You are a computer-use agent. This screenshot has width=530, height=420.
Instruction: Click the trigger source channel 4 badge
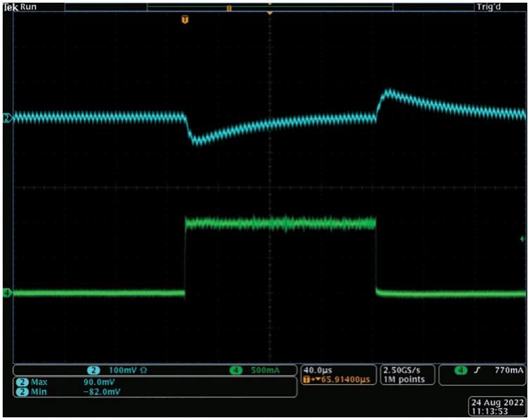[461, 369]
